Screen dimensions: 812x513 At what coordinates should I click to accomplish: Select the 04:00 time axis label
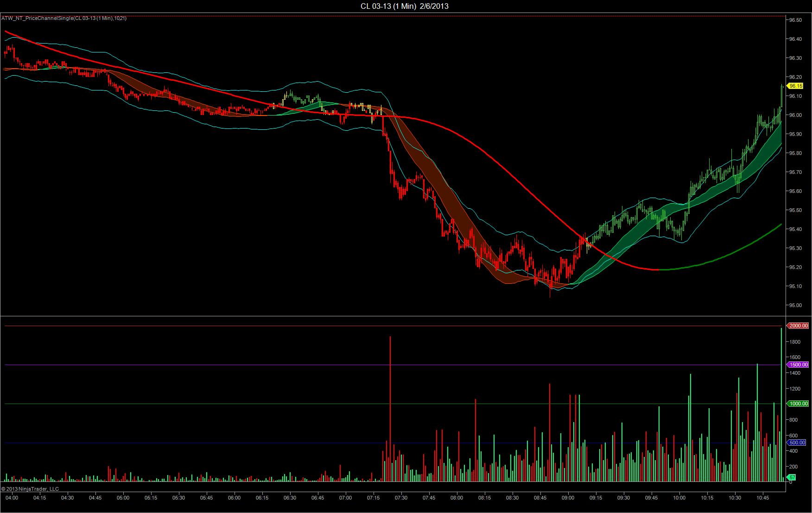point(12,498)
